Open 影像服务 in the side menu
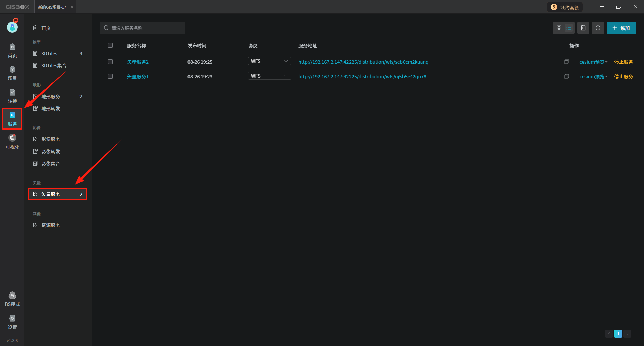Viewport: 644px width, 346px height. pos(51,139)
